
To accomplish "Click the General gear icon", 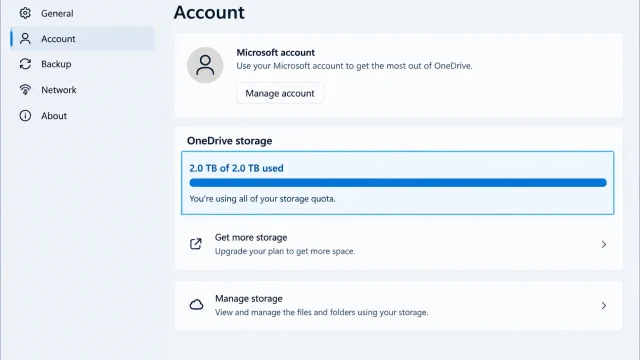I will (x=25, y=13).
